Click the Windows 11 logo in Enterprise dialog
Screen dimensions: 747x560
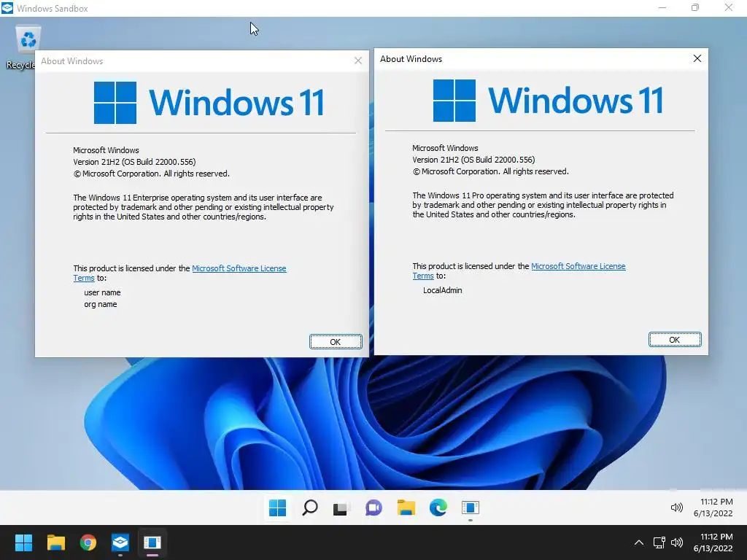click(x=209, y=102)
